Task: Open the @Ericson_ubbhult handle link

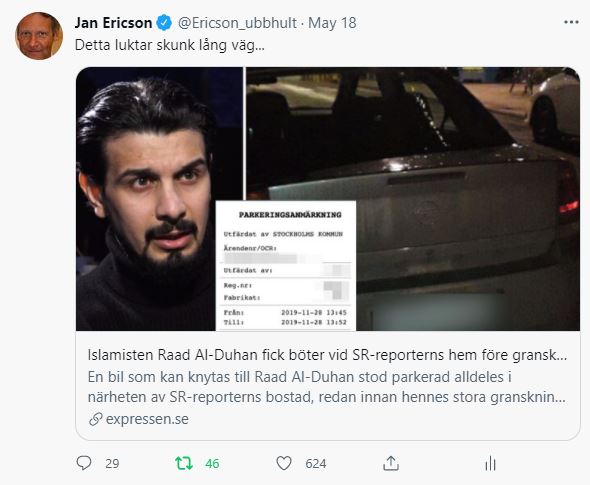Action: tap(237, 23)
